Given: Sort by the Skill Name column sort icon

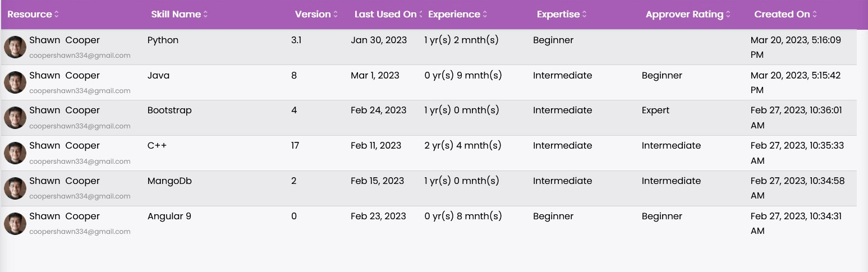Looking at the screenshot, I should point(206,15).
